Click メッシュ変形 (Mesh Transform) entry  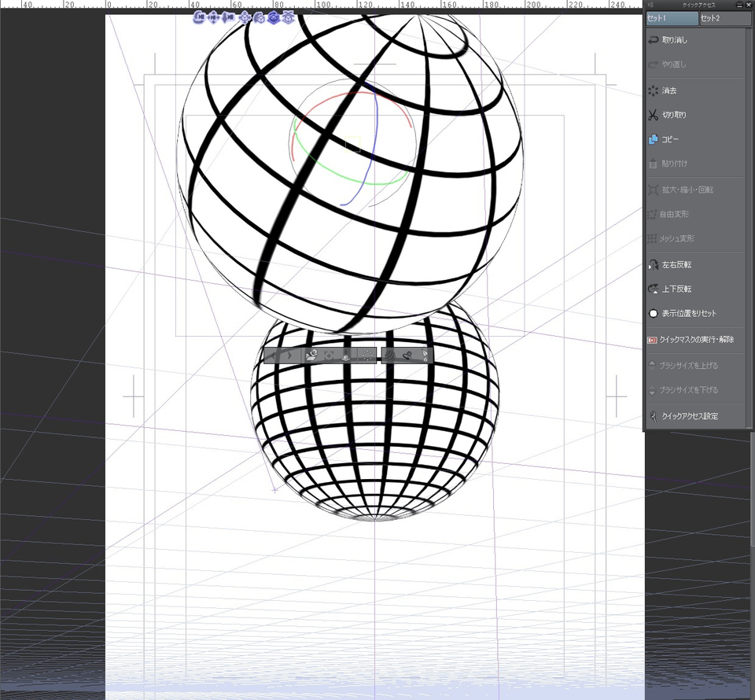[696, 238]
